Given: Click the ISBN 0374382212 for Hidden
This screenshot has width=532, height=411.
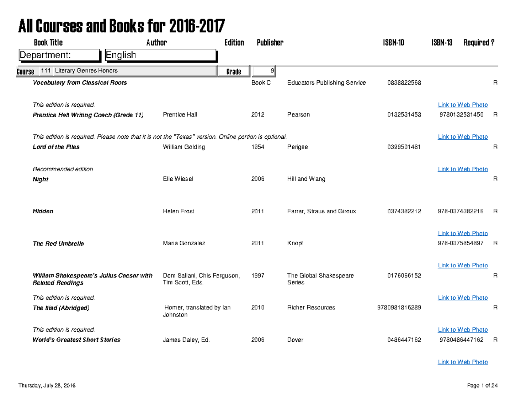Looking at the screenshot, I should 404,211.
